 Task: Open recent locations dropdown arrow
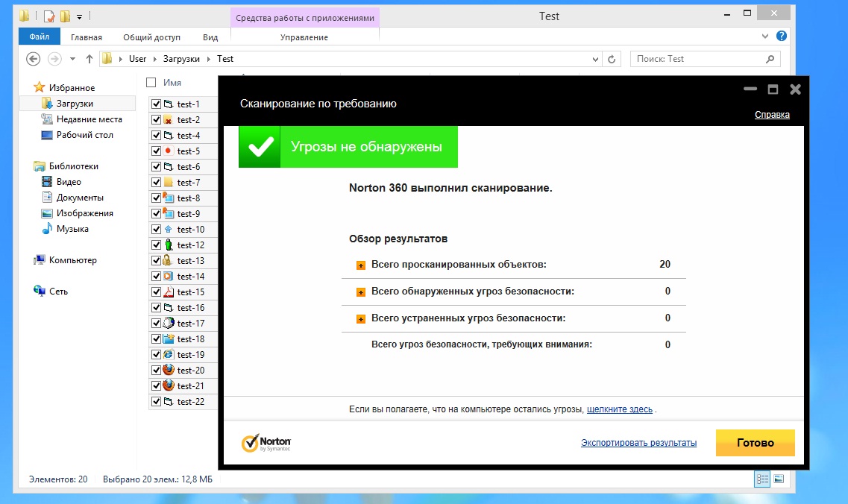(72, 59)
